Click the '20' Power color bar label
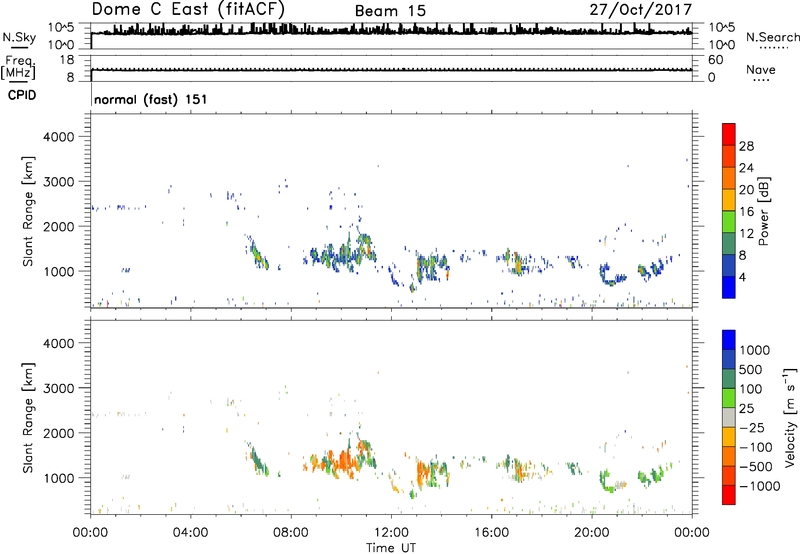The image size is (800, 554). (x=746, y=190)
